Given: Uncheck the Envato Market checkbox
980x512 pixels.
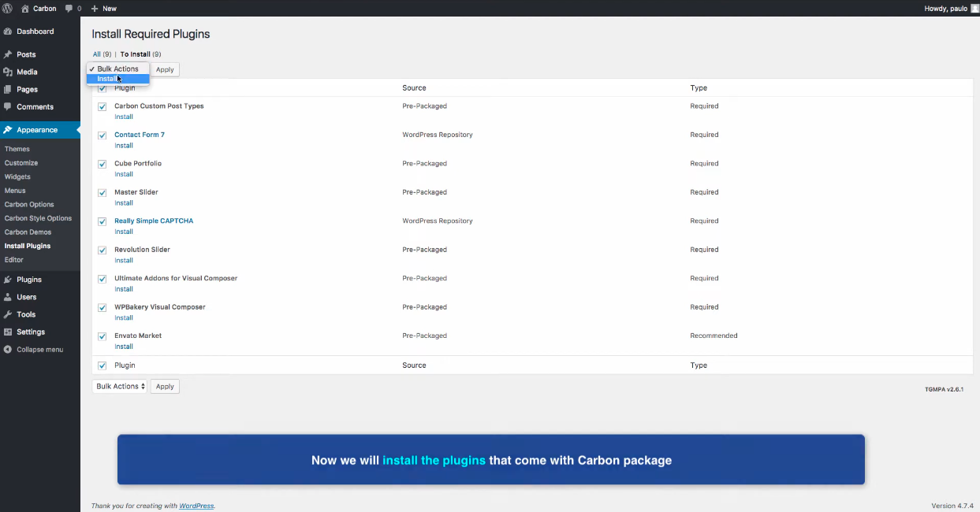Looking at the screenshot, I should [102, 336].
